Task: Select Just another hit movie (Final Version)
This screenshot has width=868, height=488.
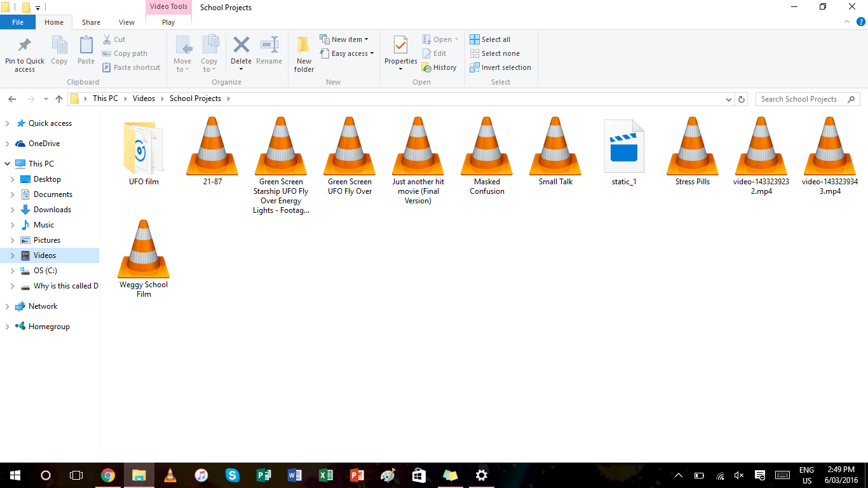Action: pos(418,160)
